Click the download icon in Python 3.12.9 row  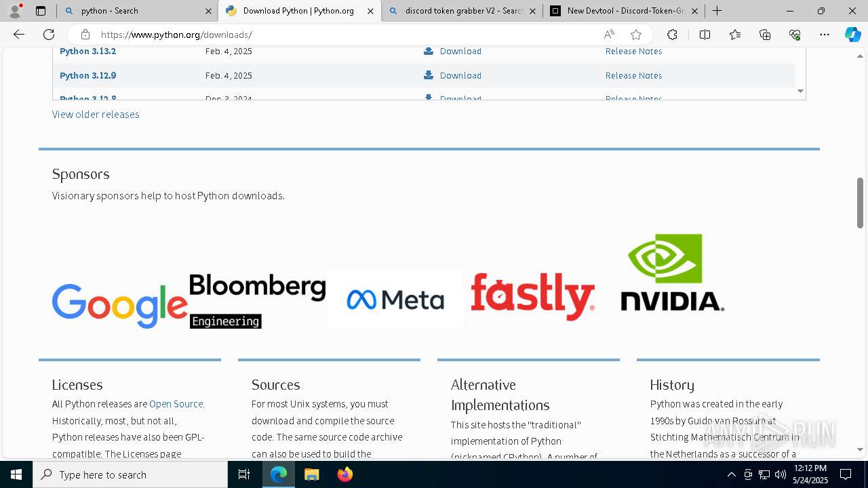[x=429, y=75]
